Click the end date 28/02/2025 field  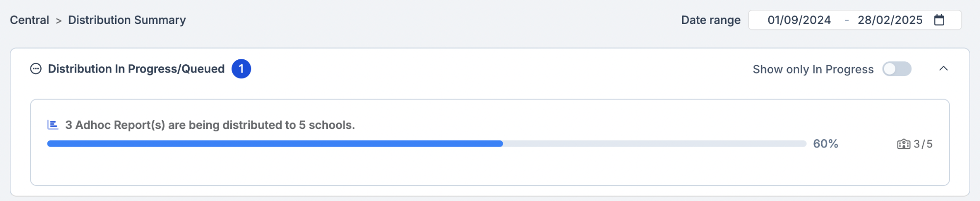pyautogui.click(x=890, y=20)
